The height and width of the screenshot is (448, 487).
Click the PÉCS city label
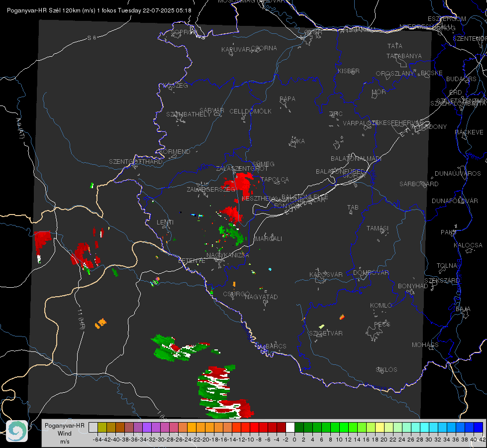coord(382,324)
